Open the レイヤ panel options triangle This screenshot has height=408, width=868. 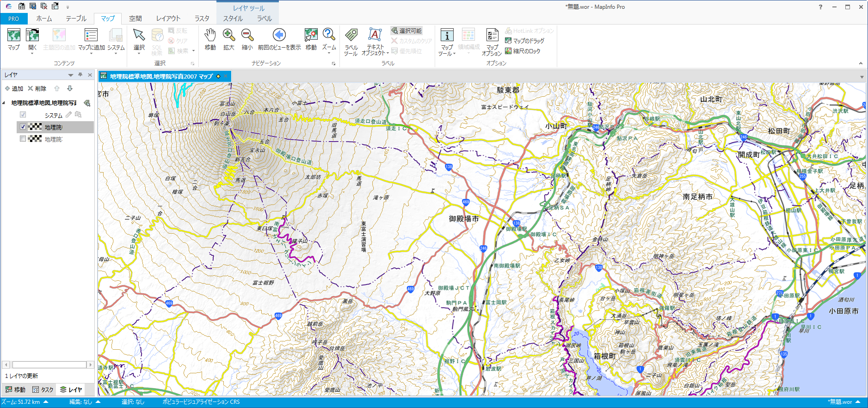point(71,75)
